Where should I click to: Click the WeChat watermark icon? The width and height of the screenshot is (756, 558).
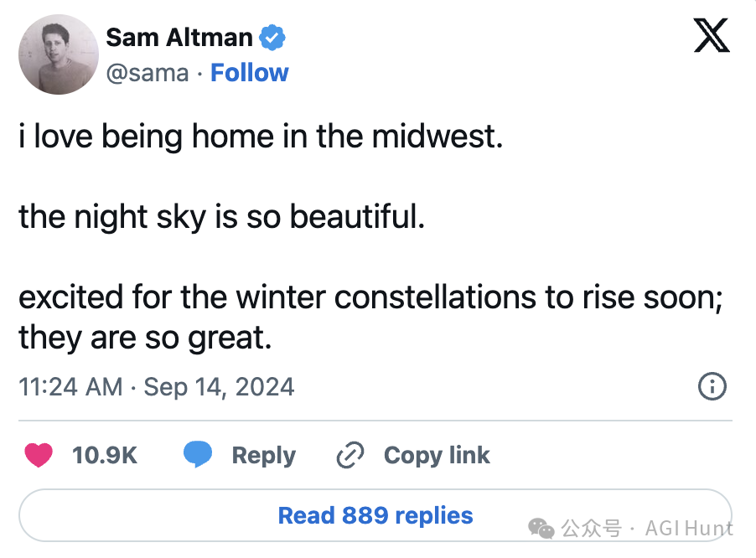click(x=541, y=528)
